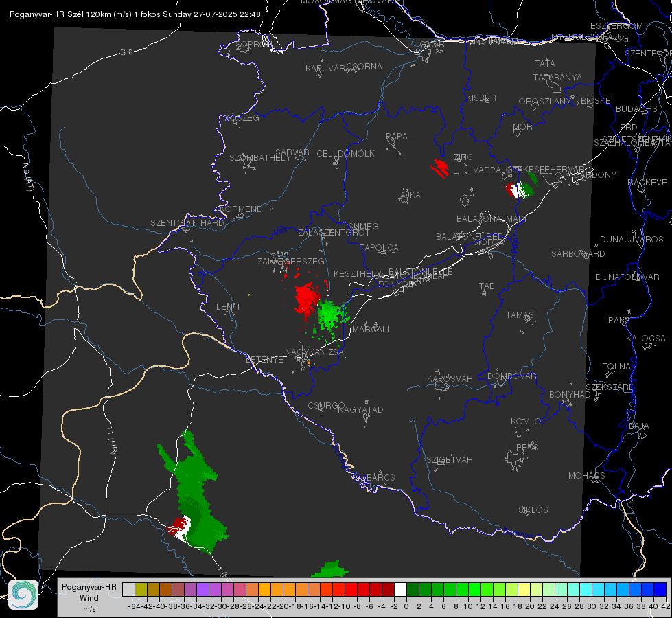Image resolution: width=672 pixels, height=618 pixels.
Task: Click the LENTI town label
Action: click(x=228, y=307)
